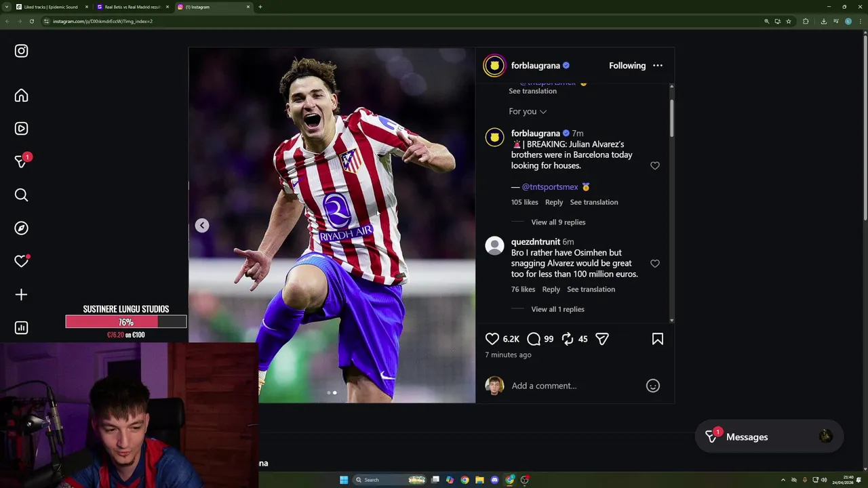Open Instagram home via the logo icon
This screenshot has height=488, width=868.
coord(21,51)
